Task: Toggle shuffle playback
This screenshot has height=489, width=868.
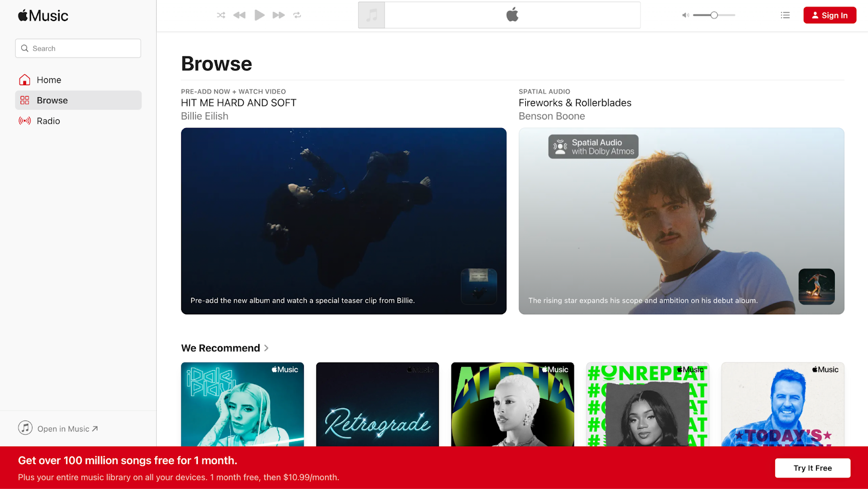Action: tap(221, 15)
